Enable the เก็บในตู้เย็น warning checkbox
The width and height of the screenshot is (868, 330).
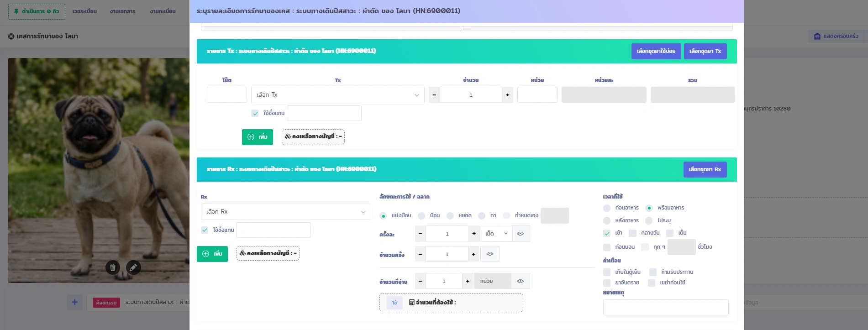[607, 272]
